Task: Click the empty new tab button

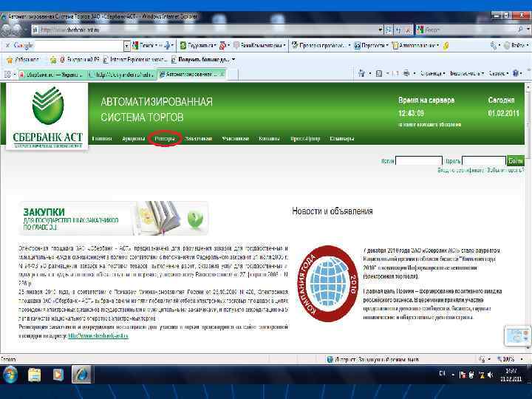Action: pyautogui.click(x=233, y=75)
